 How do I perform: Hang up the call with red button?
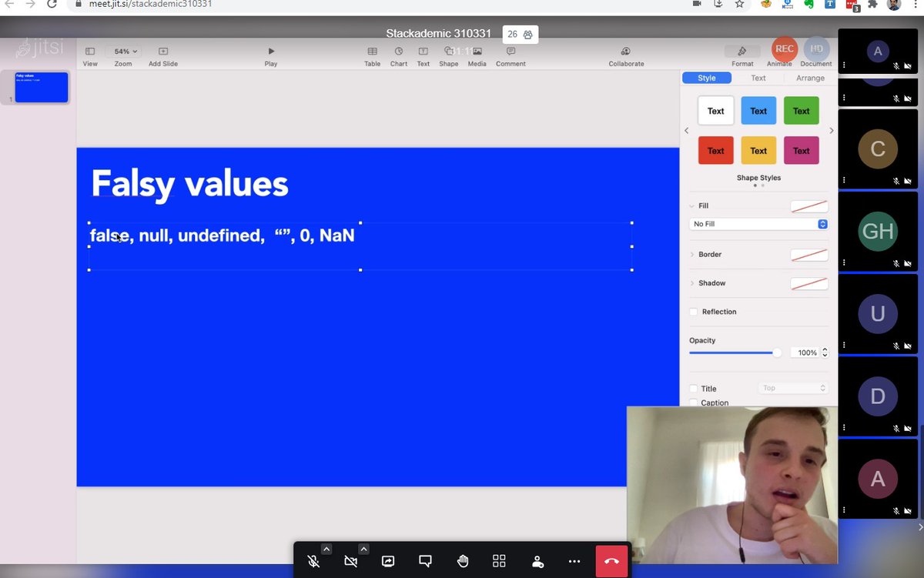[612, 561]
